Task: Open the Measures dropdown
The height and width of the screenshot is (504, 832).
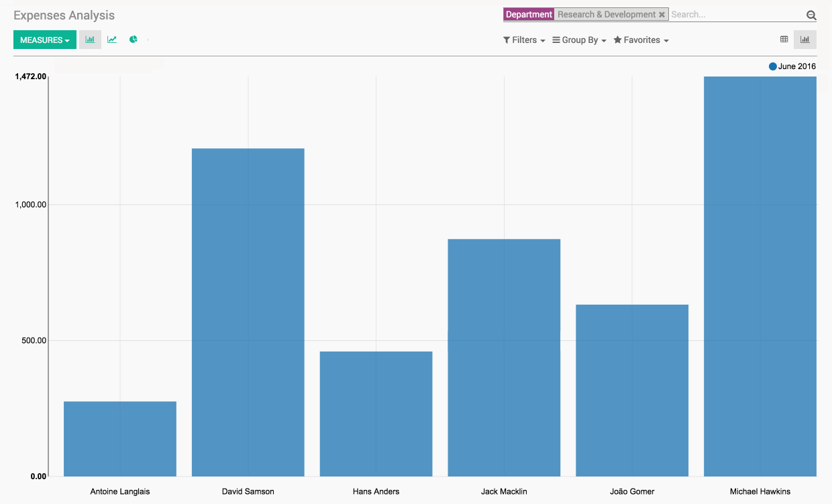Action: point(45,40)
